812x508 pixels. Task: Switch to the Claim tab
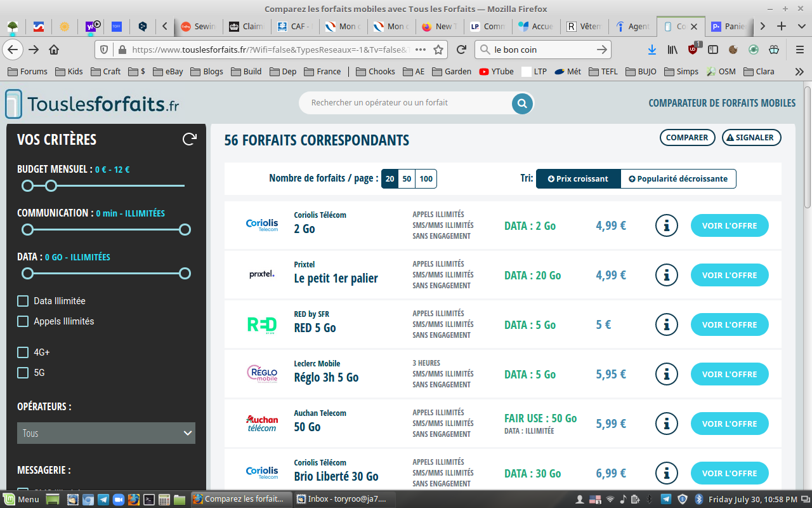pyautogui.click(x=246, y=26)
